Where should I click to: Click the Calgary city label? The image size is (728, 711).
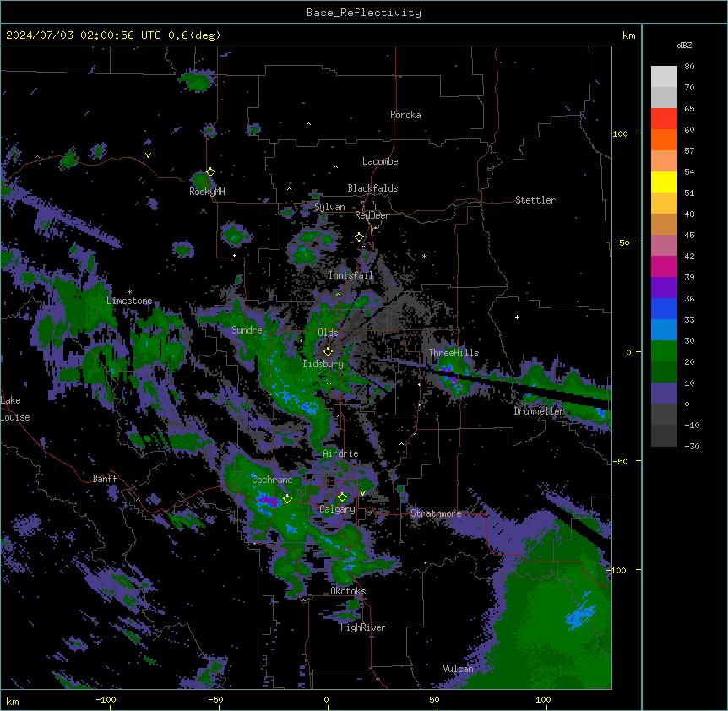(x=337, y=509)
